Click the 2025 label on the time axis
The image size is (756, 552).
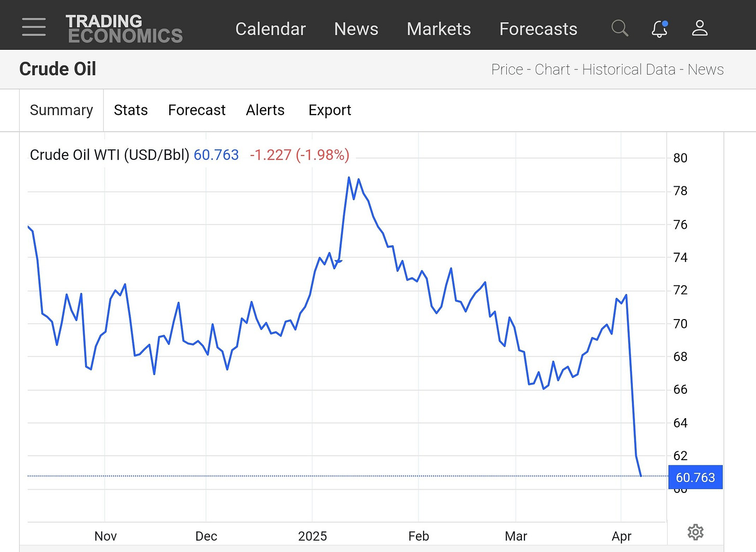click(312, 536)
